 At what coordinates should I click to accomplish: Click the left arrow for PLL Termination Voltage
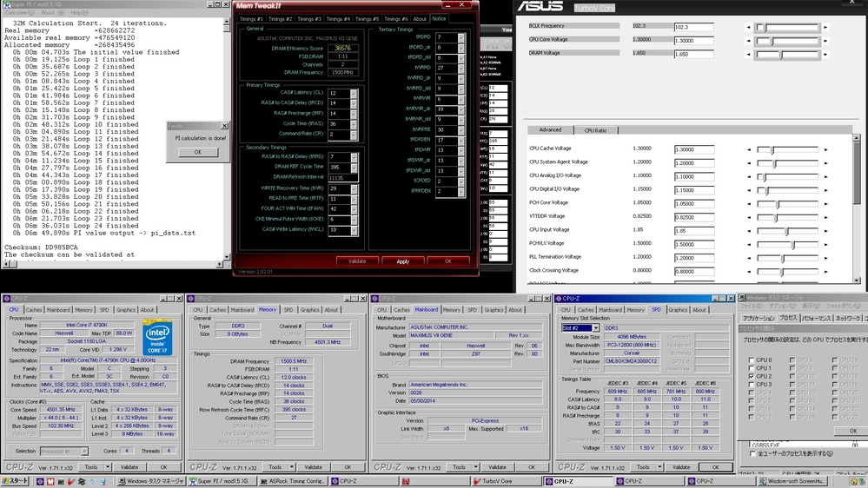(748, 258)
